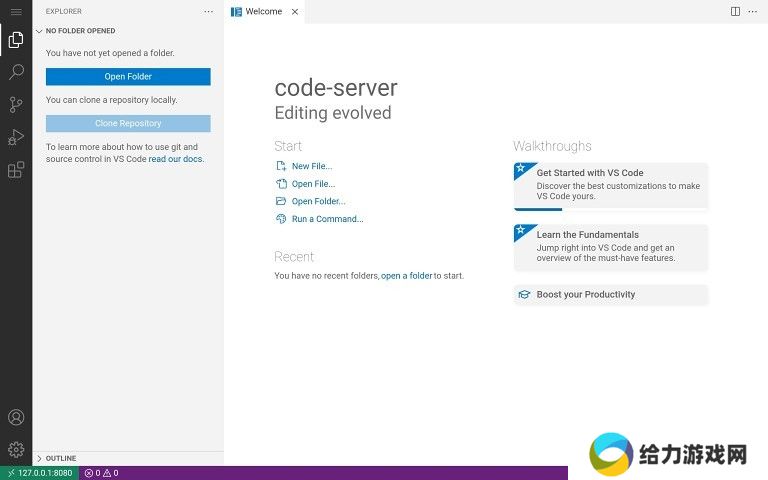
Task: Open the Search view icon
Action: pos(16,72)
